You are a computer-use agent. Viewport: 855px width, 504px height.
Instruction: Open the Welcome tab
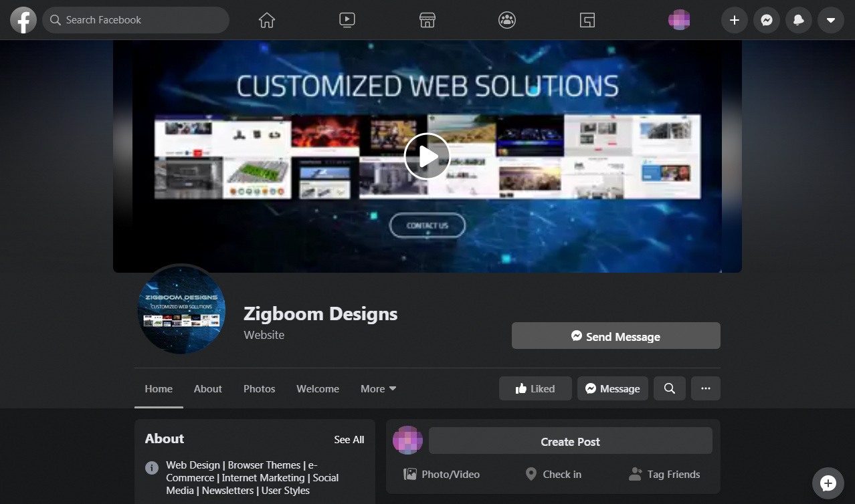click(x=318, y=388)
